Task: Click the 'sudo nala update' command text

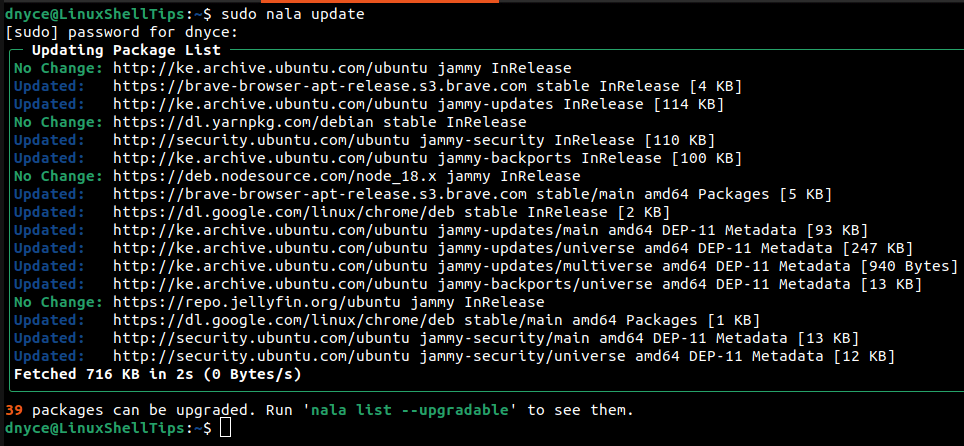Action: coord(293,14)
